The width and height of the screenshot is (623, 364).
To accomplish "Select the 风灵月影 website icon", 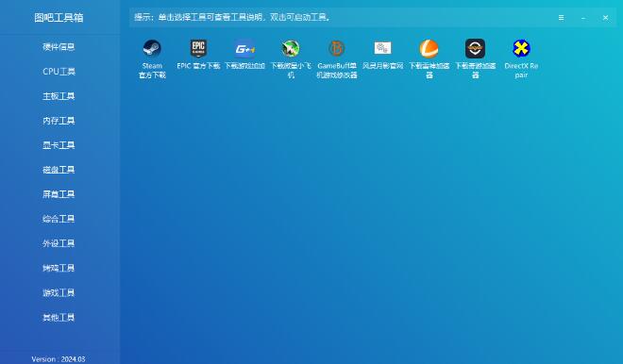I will click(383, 48).
